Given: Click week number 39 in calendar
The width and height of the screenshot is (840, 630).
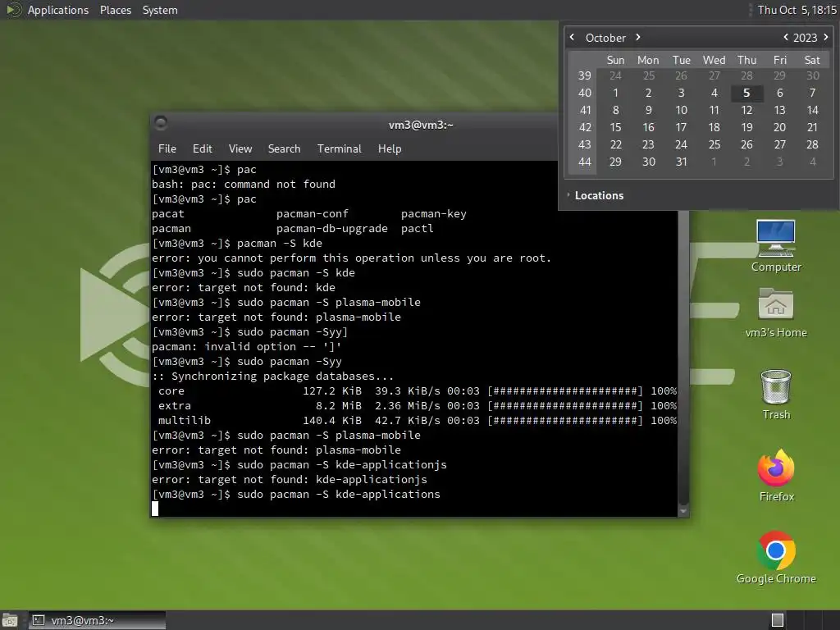Looking at the screenshot, I should (584, 75).
